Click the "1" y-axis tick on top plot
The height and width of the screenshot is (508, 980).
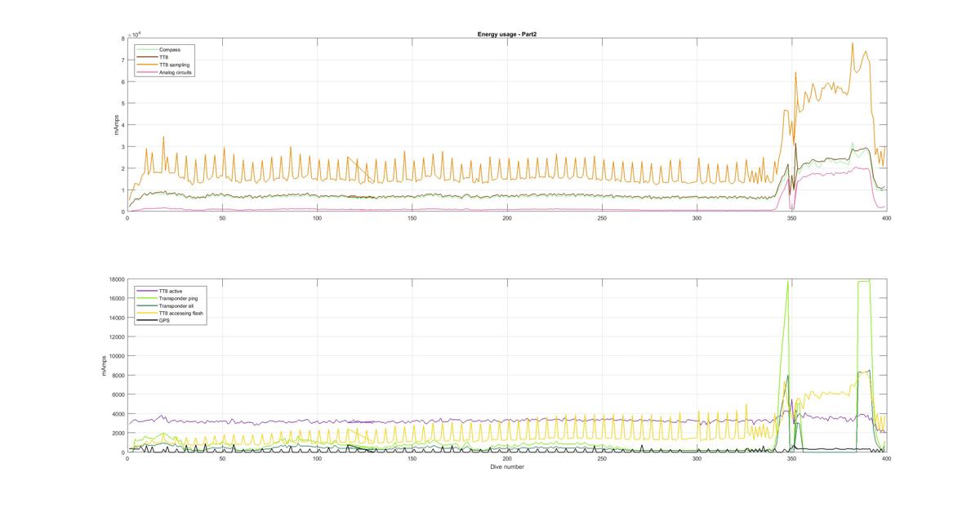pyautogui.click(x=122, y=190)
